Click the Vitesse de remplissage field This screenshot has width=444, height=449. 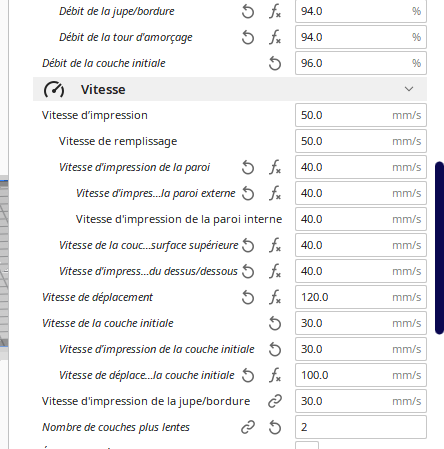(x=361, y=141)
